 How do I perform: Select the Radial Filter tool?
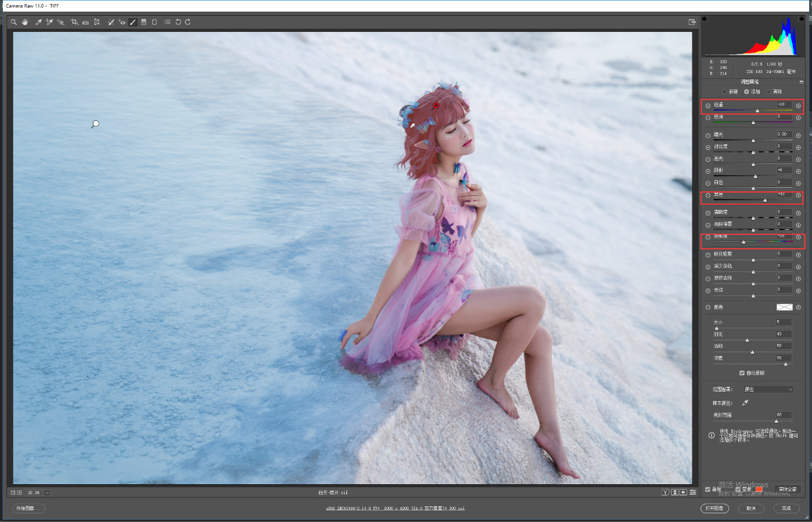click(x=154, y=22)
